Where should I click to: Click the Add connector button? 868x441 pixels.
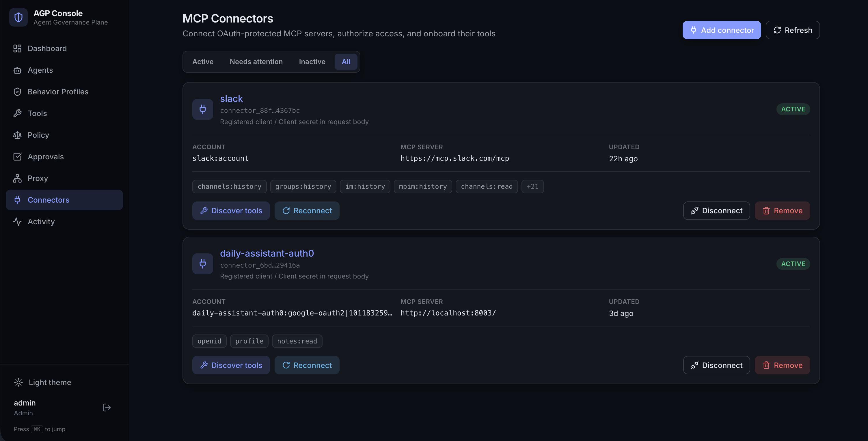pos(721,30)
